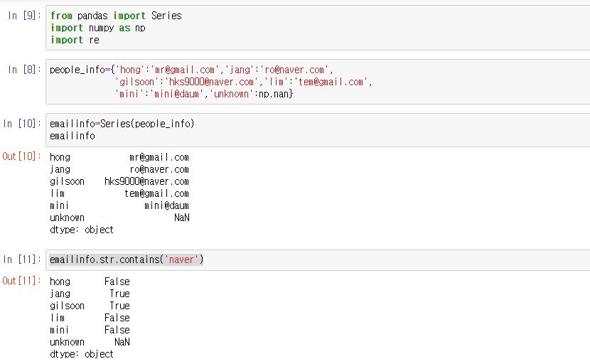This screenshot has height=364, width=590.
Task: Click the In [10] emailinfo code cell
Action: pyautogui.click(x=318, y=130)
